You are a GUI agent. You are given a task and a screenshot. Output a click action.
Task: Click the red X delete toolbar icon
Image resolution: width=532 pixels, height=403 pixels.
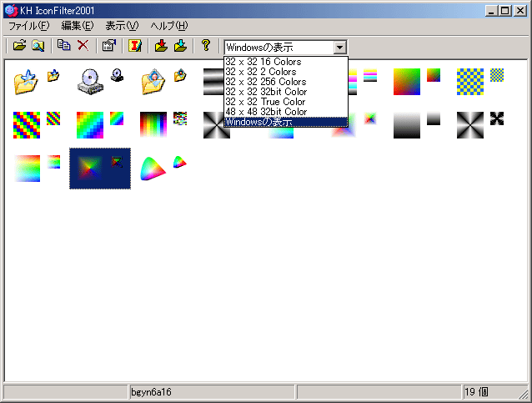click(83, 46)
